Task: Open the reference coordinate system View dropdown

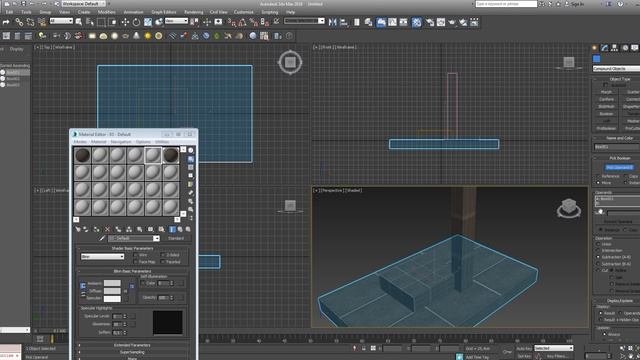Action: pos(176,21)
